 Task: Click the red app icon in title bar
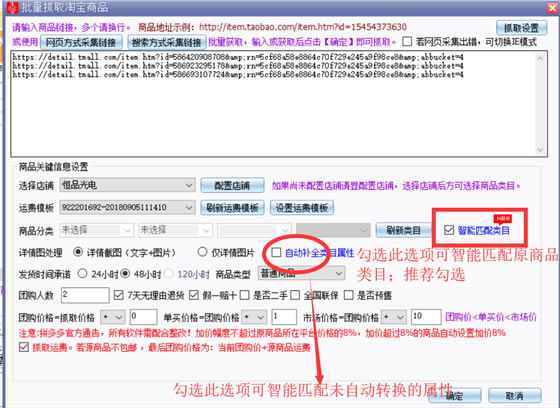click(x=12, y=8)
